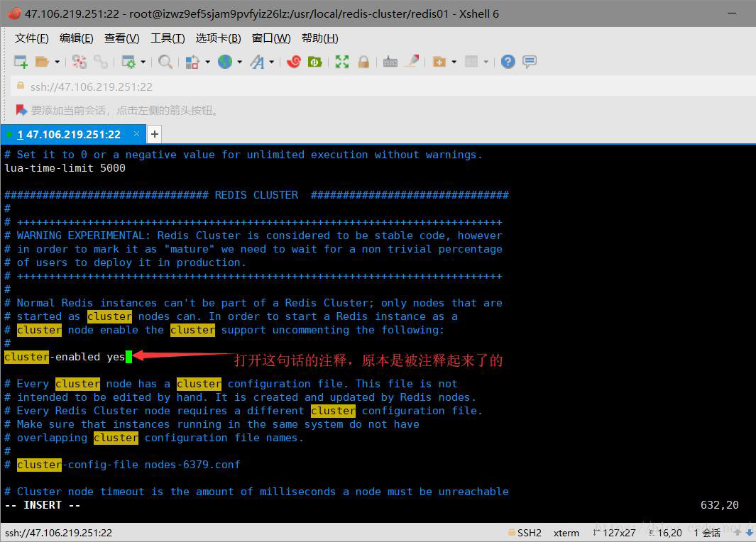This screenshot has width=756, height=542.
Task: Click the 'overlapping cluster configuration file names' line
Action: pyautogui.click(x=154, y=438)
